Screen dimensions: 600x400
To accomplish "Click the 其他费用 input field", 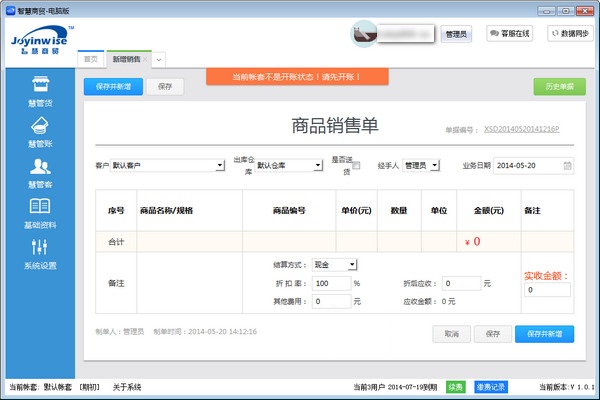I will point(331,301).
